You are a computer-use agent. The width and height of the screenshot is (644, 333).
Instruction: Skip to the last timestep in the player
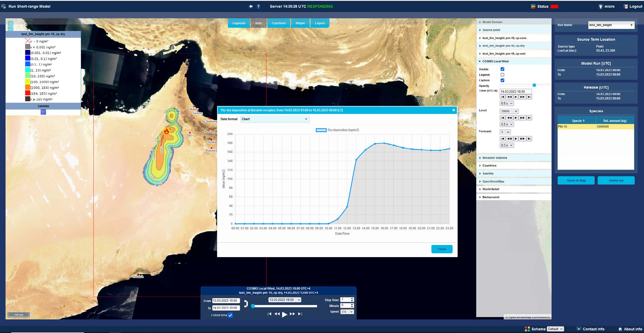(300, 314)
